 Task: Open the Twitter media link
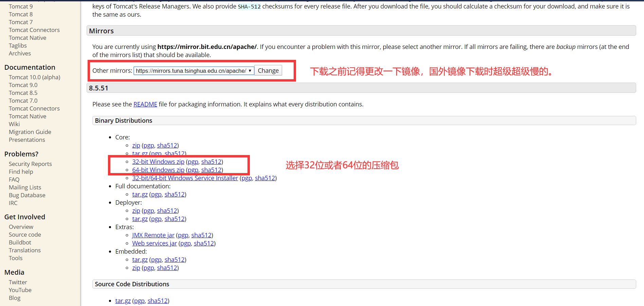pos(18,282)
